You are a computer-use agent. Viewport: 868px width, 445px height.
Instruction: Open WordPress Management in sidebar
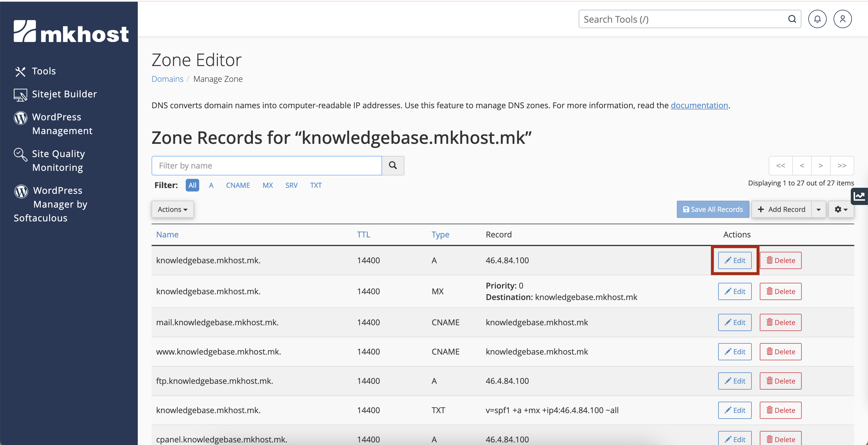tap(62, 124)
